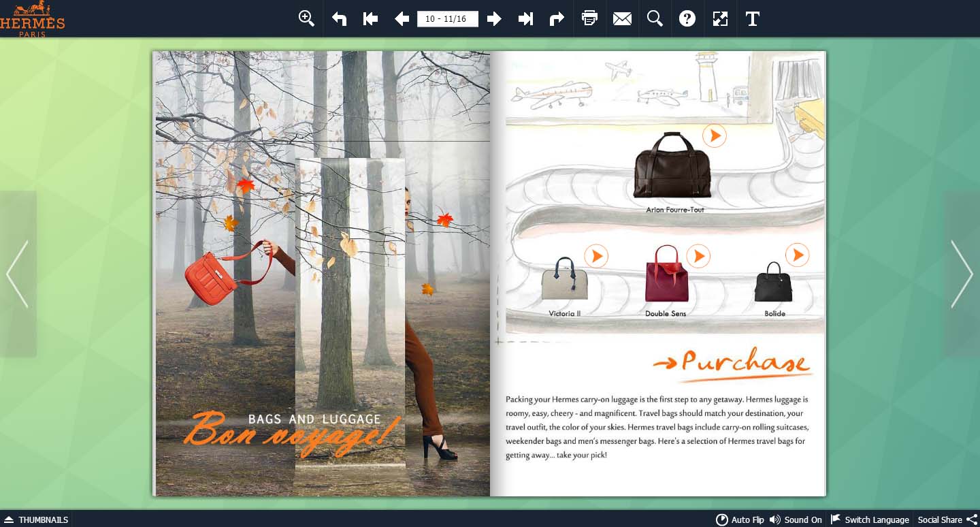Toggle Auto Flip
Screen dimensions: 980x527
[x=740, y=520]
